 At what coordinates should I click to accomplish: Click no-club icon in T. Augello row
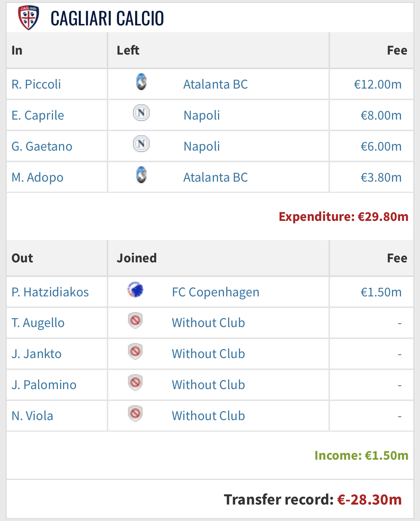[135, 321]
